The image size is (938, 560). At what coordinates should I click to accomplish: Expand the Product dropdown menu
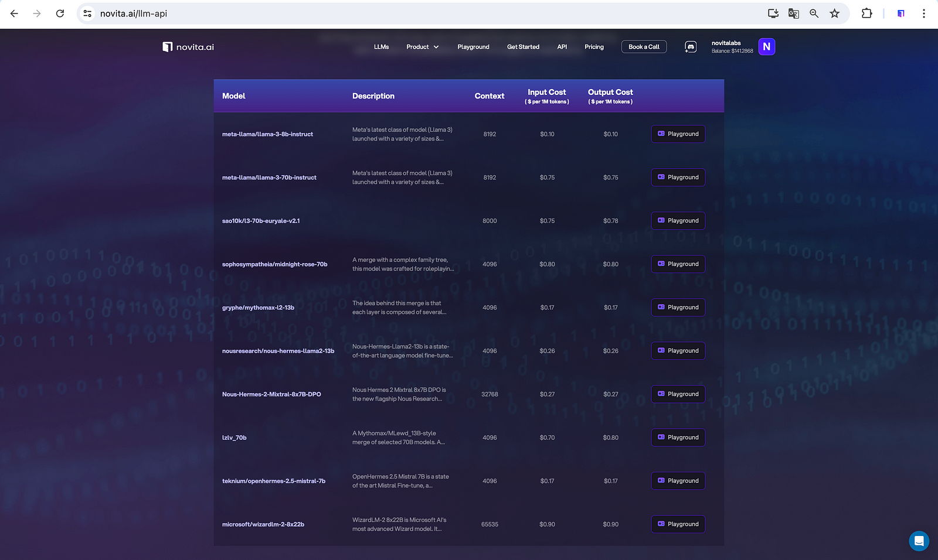[x=423, y=47]
